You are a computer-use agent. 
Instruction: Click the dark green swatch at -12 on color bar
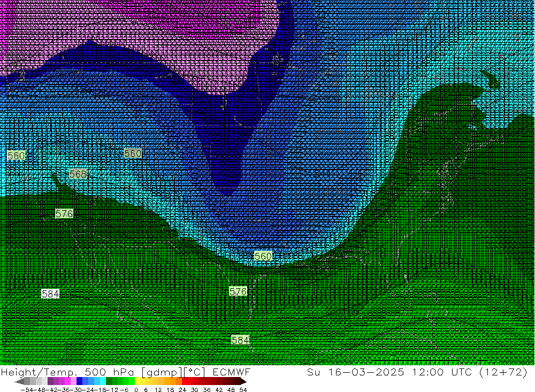pyautogui.click(x=109, y=381)
